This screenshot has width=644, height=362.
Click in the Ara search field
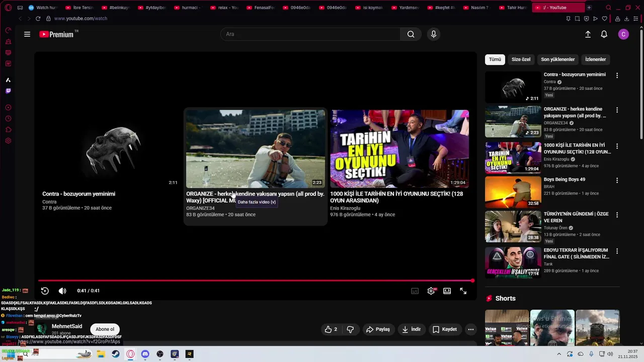pyautogui.click(x=310, y=34)
